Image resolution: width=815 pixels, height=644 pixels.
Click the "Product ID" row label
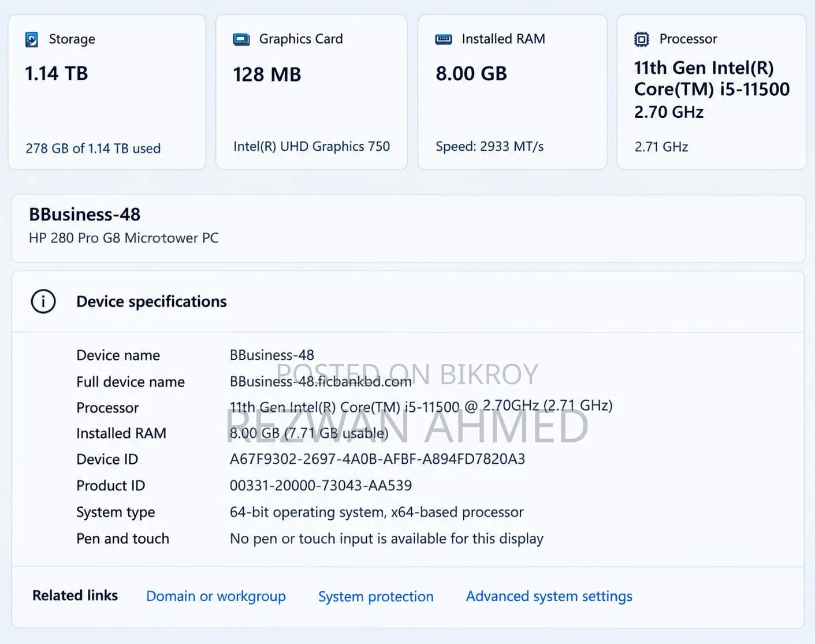(111, 486)
